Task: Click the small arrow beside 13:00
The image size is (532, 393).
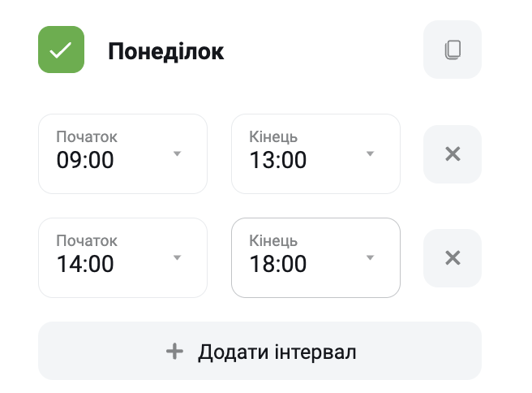Action: pos(370,154)
